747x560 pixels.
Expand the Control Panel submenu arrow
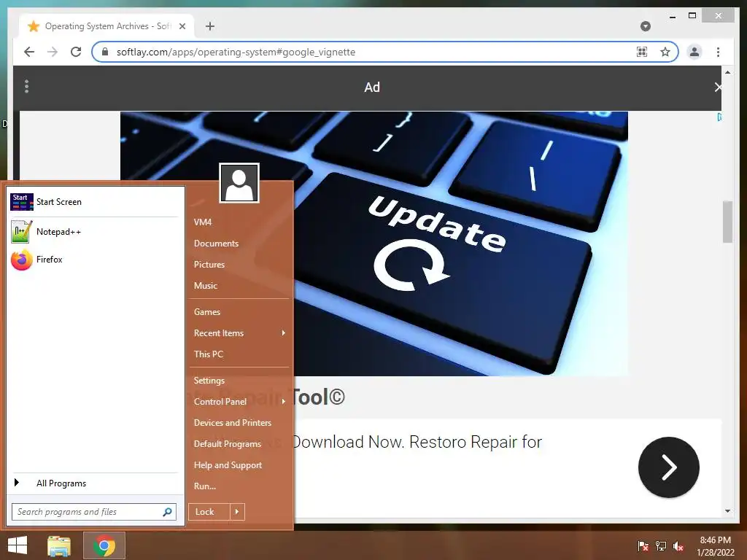[284, 402]
